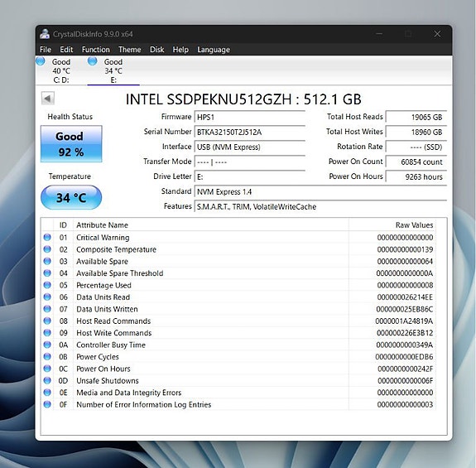
Task: Click the Critical Warning status orb
Action: coord(47,237)
